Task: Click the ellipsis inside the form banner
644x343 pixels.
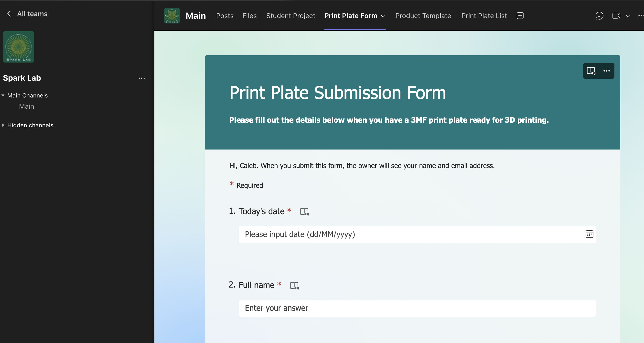Action: [607, 71]
